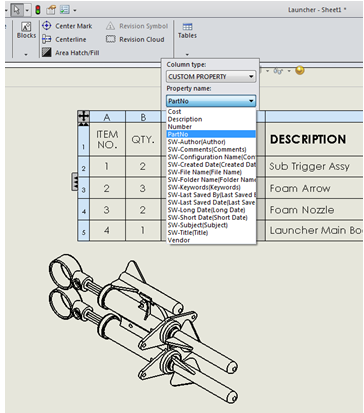Open the dropdown arrow beside the pointer tool
The image size is (364, 413).
point(27,10)
